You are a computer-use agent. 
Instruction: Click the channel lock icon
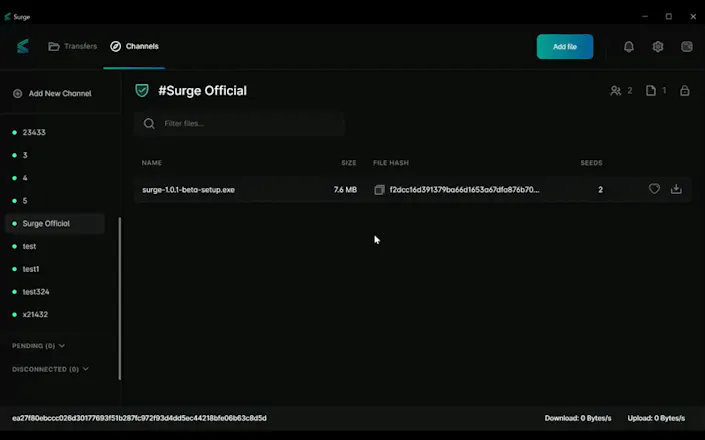(x=684, y=91)
